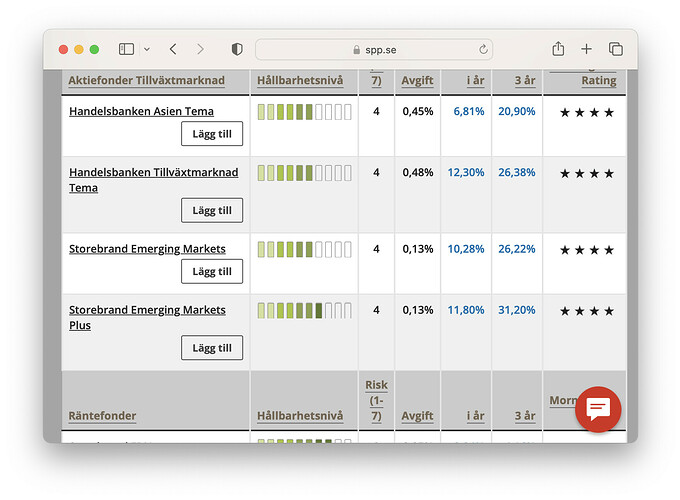Add Handelsbanken Asien Tema with Lägg till

[212, 134]
